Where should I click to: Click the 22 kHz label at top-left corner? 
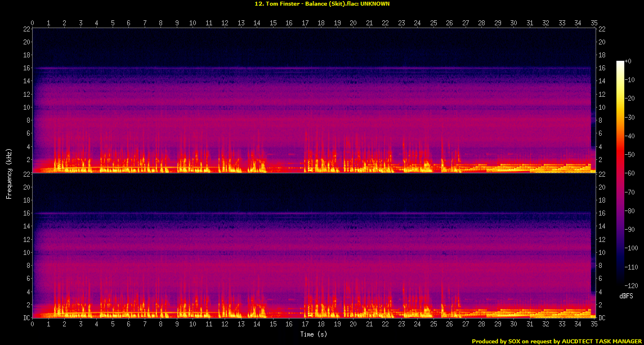(x=26, y=29)
